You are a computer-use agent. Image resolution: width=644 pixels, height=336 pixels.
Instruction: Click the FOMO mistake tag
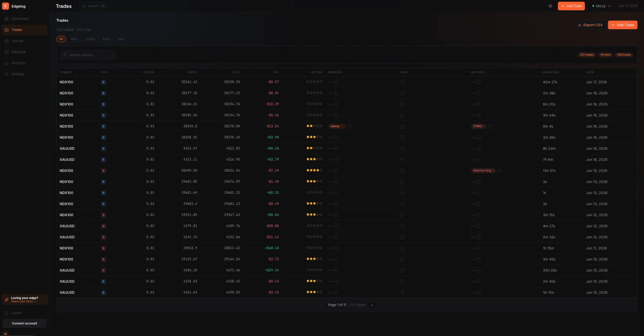[478, 126]
